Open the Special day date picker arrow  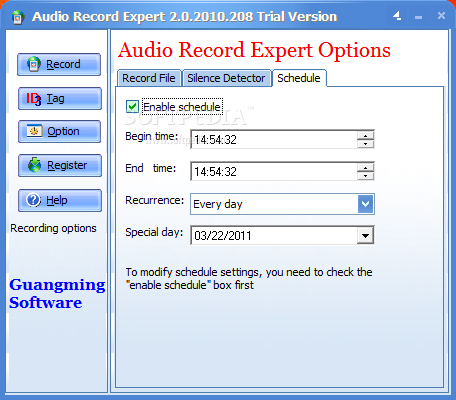(365, 236)
